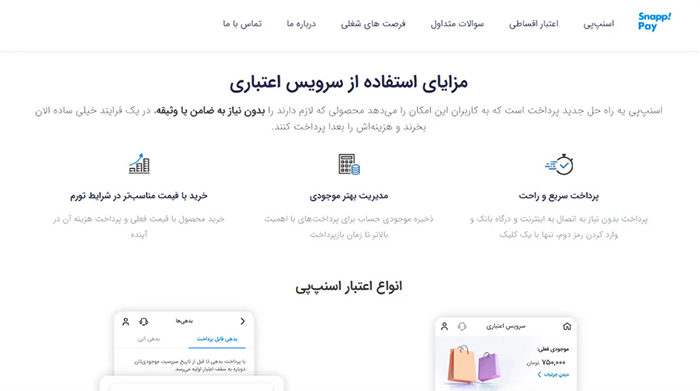Click the chevron beside دیدن جزئیات

coord(539,374)
